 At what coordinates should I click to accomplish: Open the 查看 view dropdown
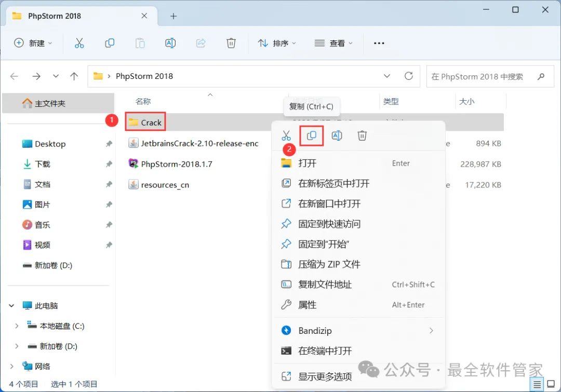[x=333, y=43]
